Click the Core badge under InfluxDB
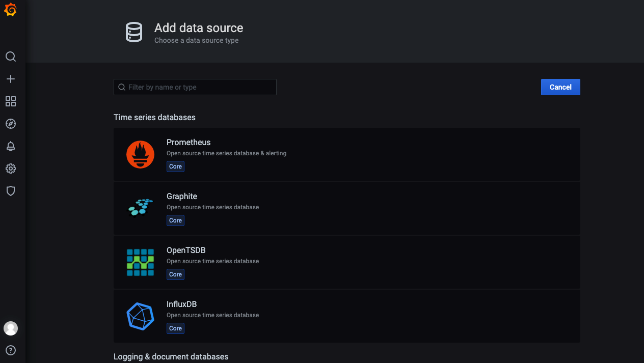This screenshot has width=644, height=363. [175, 328]
